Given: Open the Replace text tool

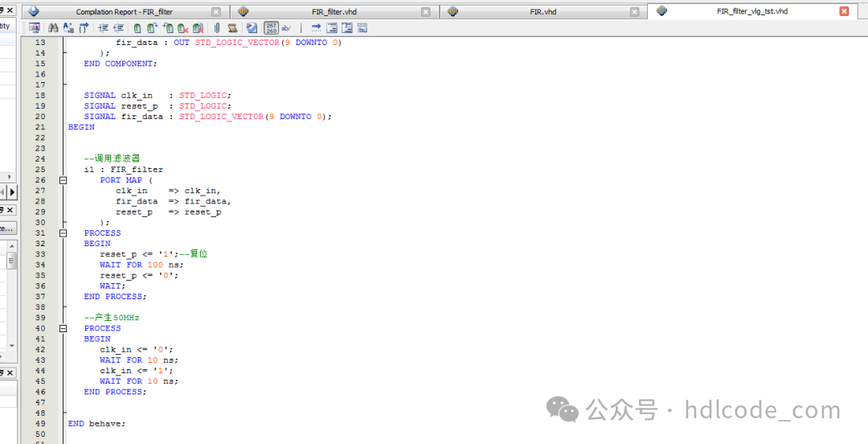Looking at the screenshot, I should tap(68, 27).
